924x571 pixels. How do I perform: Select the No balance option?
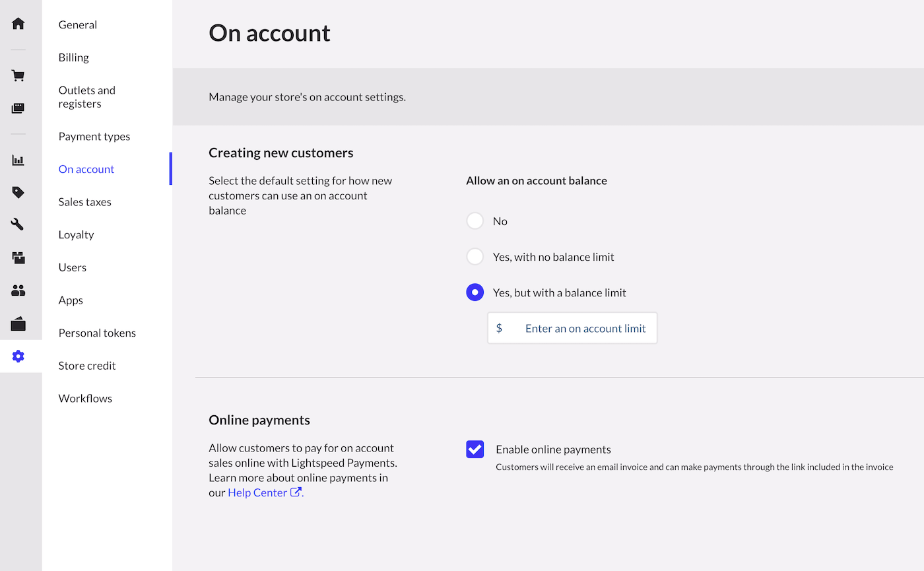coord(475,220)
